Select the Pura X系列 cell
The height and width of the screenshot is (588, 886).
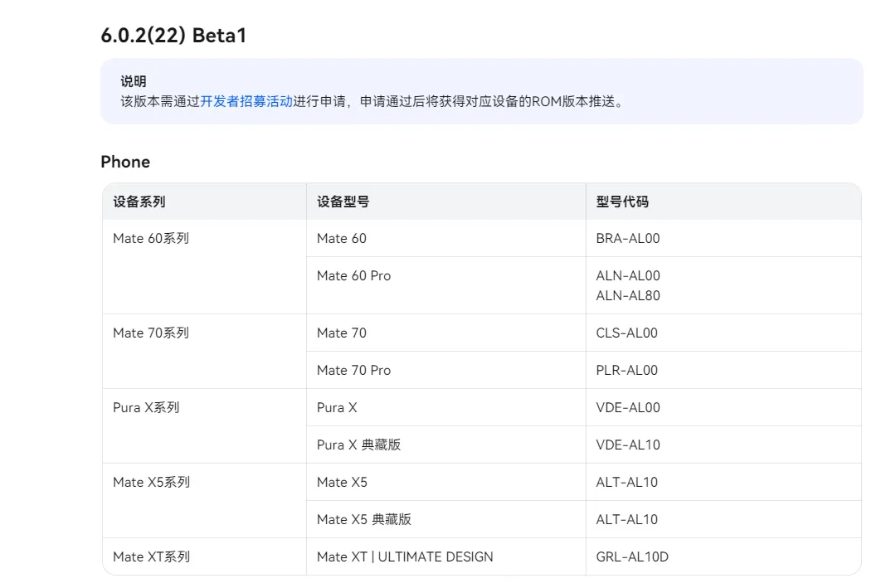click(205, 426)
